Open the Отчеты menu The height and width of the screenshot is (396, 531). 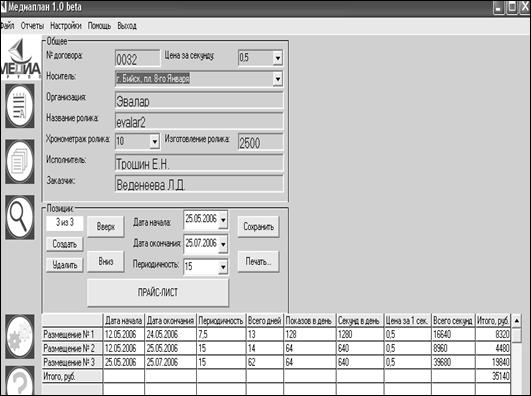point(32,26)
